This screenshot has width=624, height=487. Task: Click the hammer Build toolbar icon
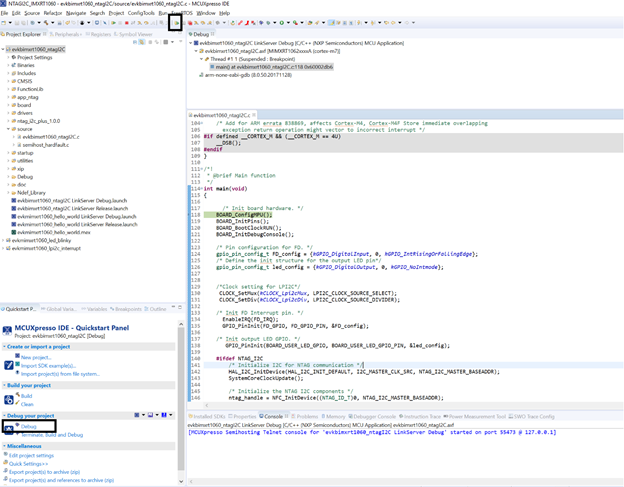(x=46, y=23)
